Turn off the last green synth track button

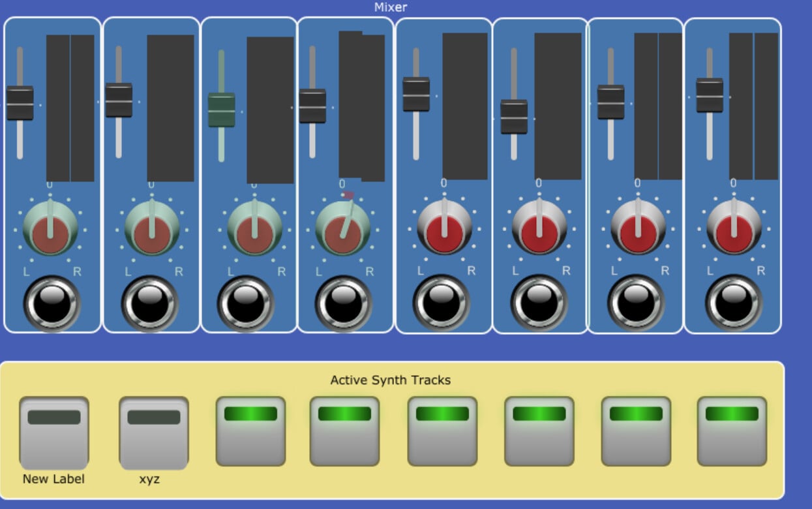point(732,431)
